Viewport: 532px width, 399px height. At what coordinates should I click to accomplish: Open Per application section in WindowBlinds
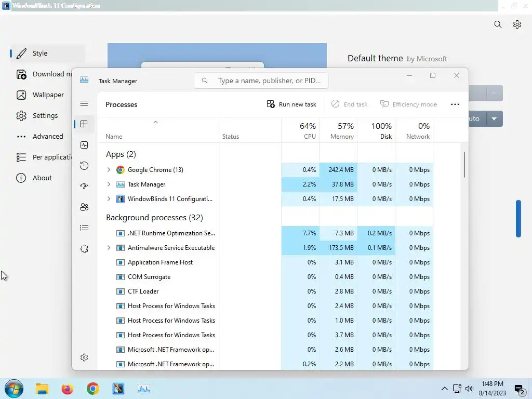(x=44, y=157)
